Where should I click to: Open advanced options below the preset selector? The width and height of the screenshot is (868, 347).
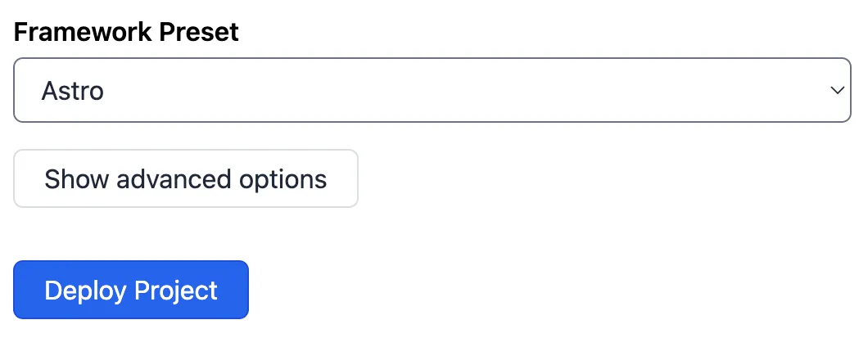186,178
